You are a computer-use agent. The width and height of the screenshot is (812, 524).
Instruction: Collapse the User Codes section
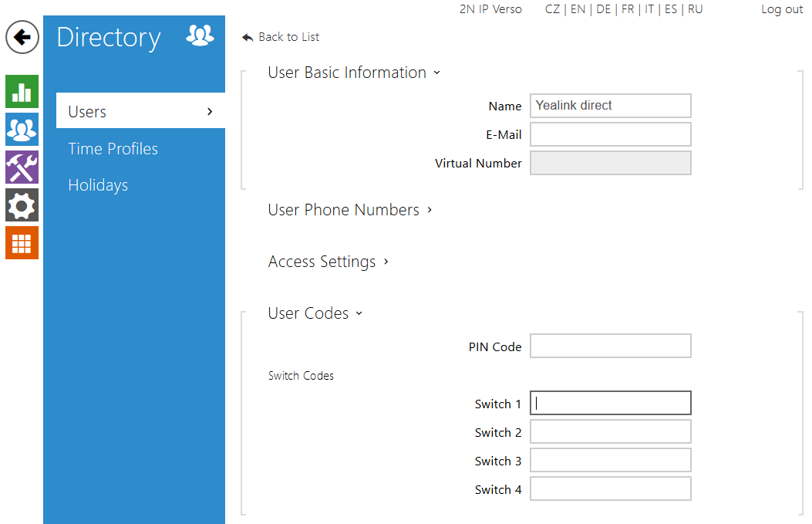[315, 313]
